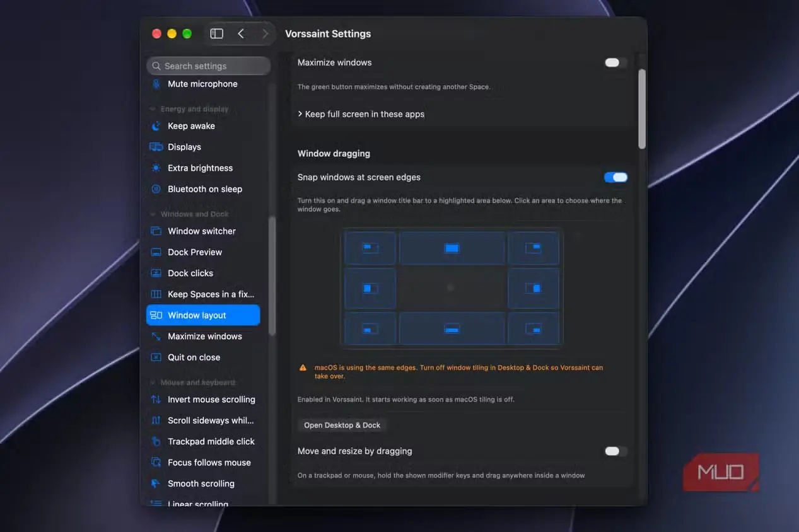
Task: Click the Maximize windows arrow icon in sidebar
Action: pyautogui.click(x=156, y=337)
